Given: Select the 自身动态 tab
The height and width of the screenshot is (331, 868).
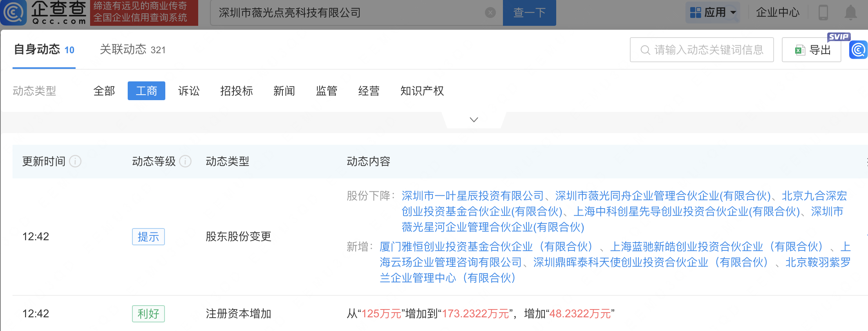Looking at the screenshot, I should pos(44,50).
